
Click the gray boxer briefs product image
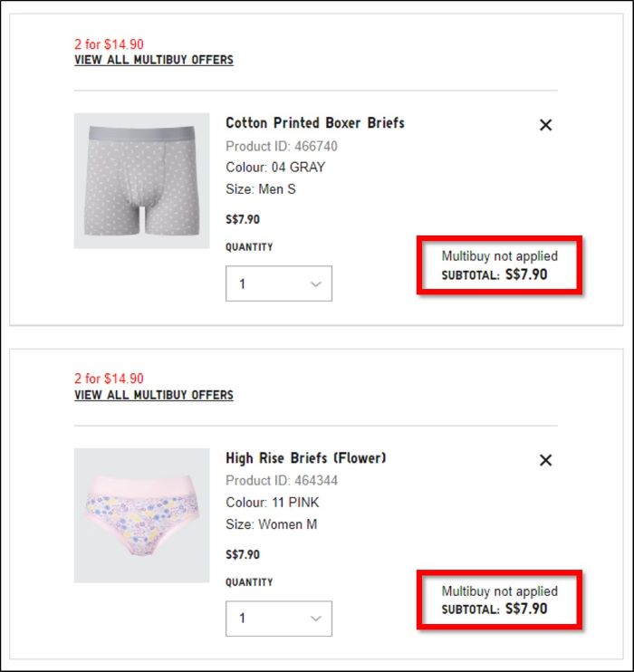coord(141,181)
